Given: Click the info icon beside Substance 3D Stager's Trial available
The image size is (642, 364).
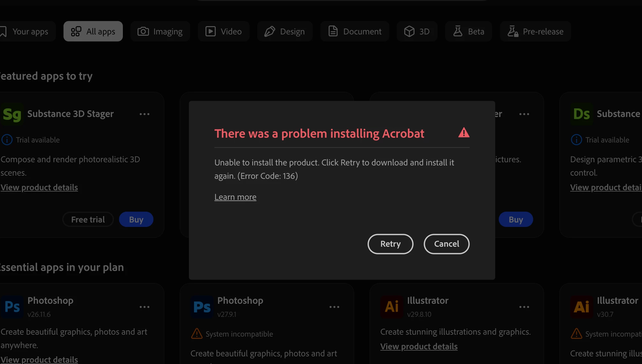Looking at the screenshot, I should point(7,140).
